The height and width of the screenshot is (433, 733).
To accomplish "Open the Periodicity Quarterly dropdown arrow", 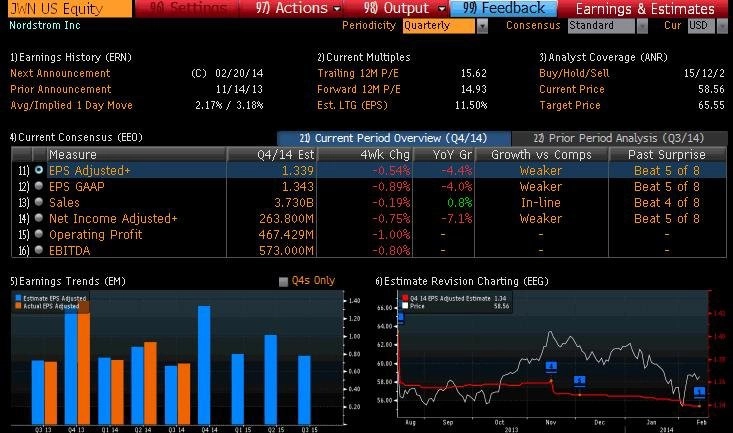I will click(x=482, y=26).
